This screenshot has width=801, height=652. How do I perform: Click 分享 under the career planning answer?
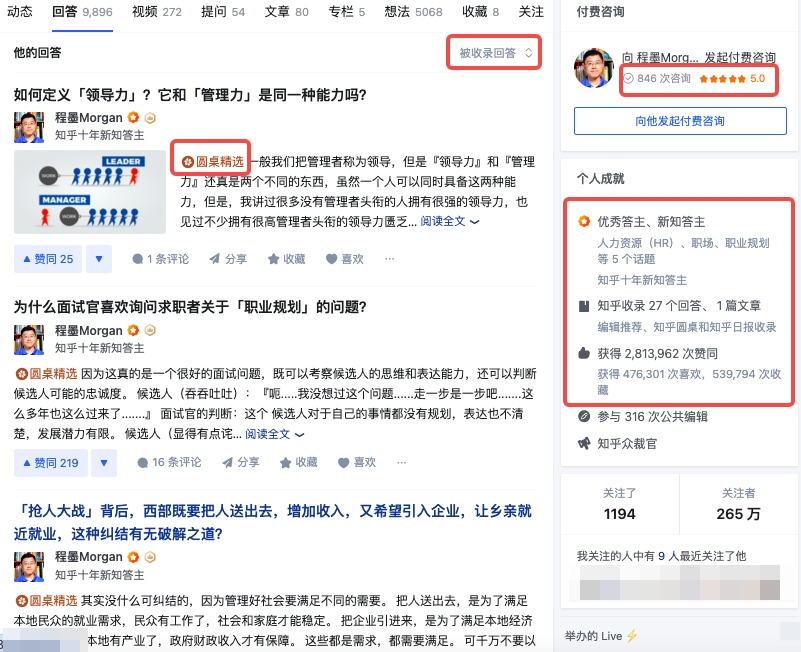[x=241, y=462]
